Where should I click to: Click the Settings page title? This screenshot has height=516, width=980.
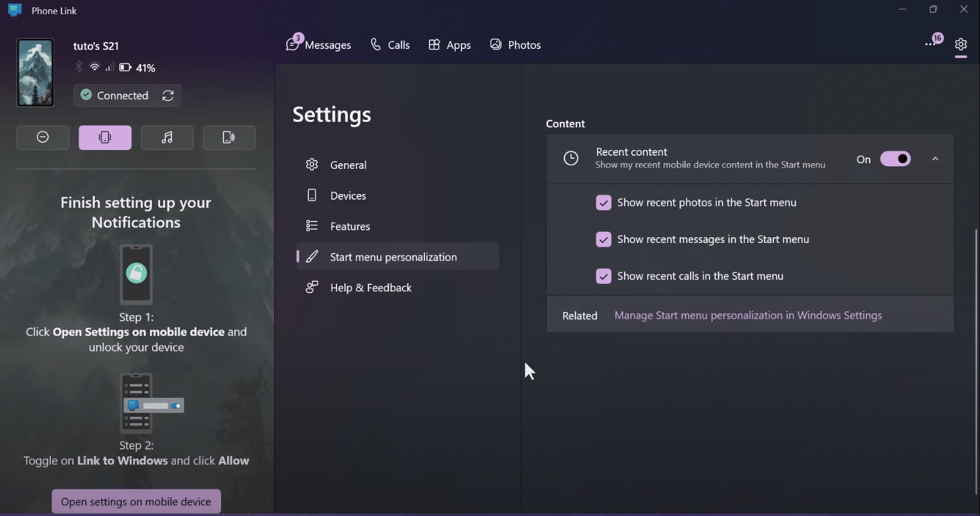tap(331, 115)
